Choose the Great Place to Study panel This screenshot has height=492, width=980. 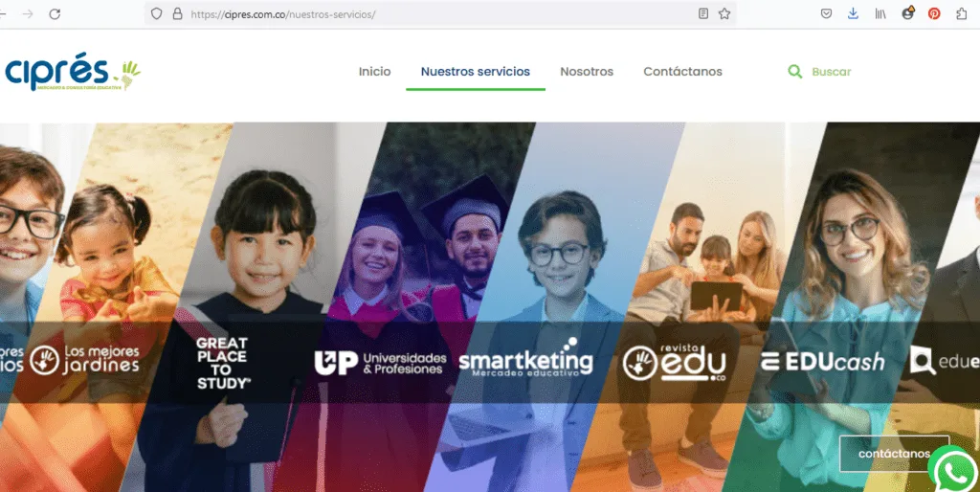(x=222, y=363)
